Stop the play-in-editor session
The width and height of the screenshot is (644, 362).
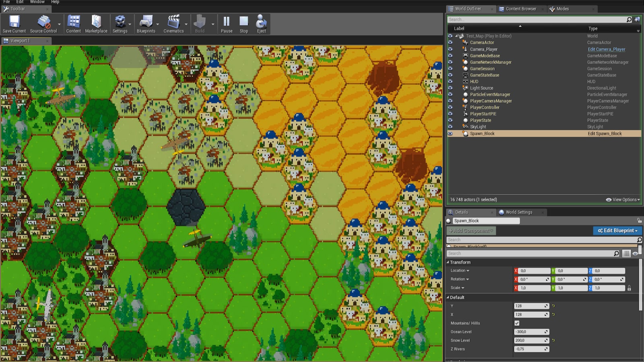click(244, 24)
